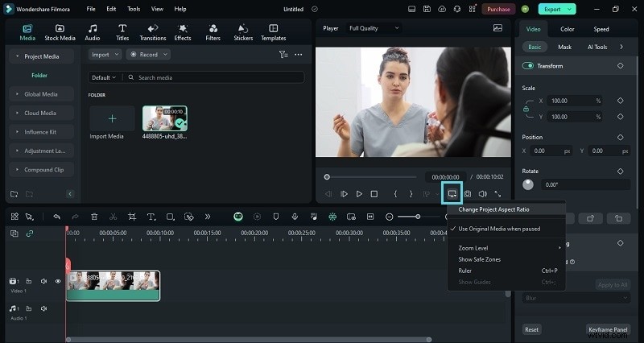This screenshot has width=644, height=343.
Task: Click the player playback progress slider
Action: click(370, 177)
